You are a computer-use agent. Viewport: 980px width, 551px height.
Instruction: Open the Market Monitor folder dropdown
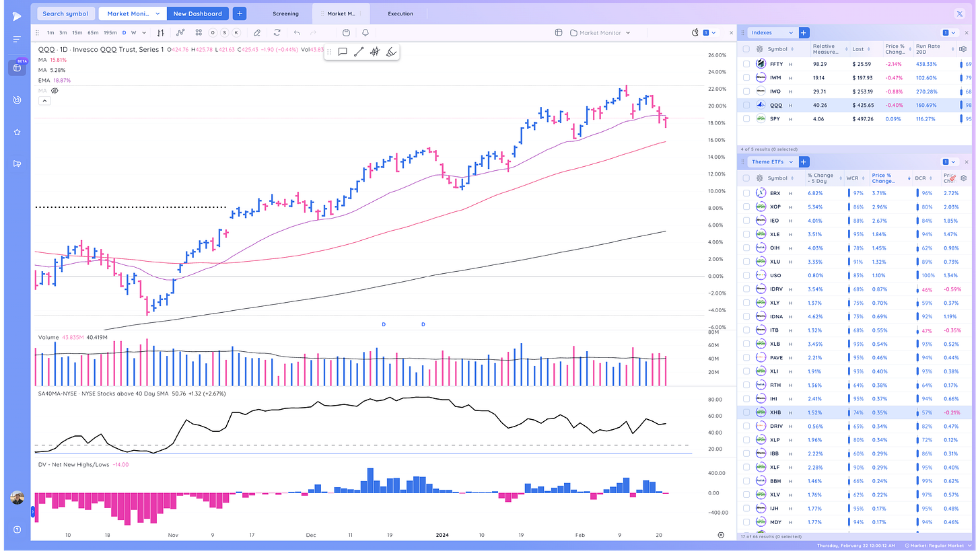tap(600, 32)
